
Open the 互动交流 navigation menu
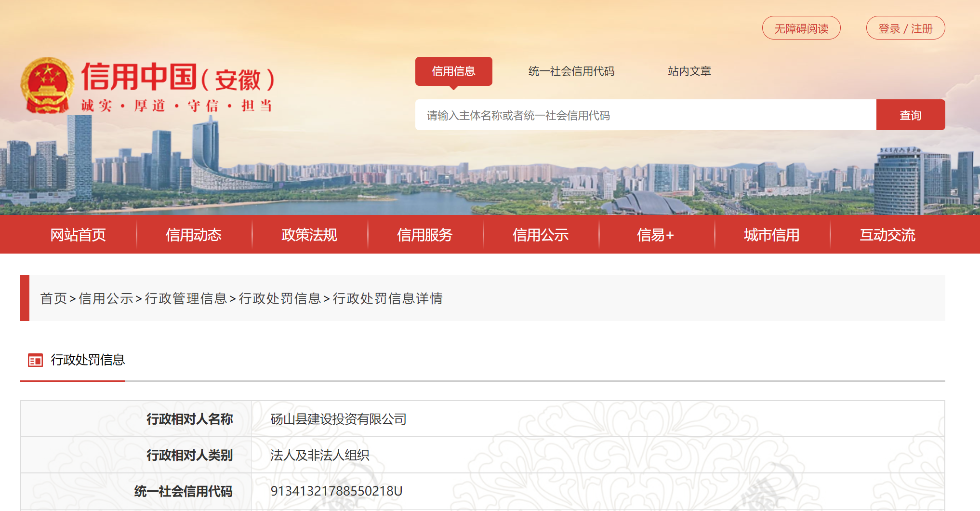tap(887, 235)
